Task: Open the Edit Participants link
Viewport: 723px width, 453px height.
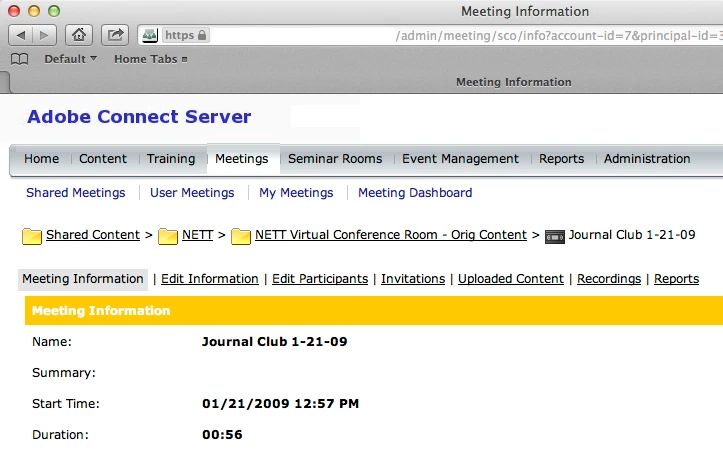Action: click(x=320, y=279)
